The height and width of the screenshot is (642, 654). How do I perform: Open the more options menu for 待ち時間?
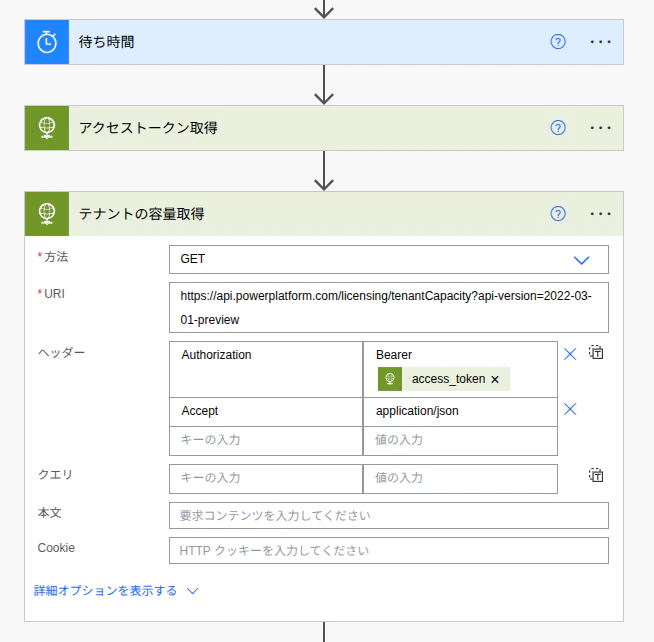pyautogui.click(x=600, y=42)
